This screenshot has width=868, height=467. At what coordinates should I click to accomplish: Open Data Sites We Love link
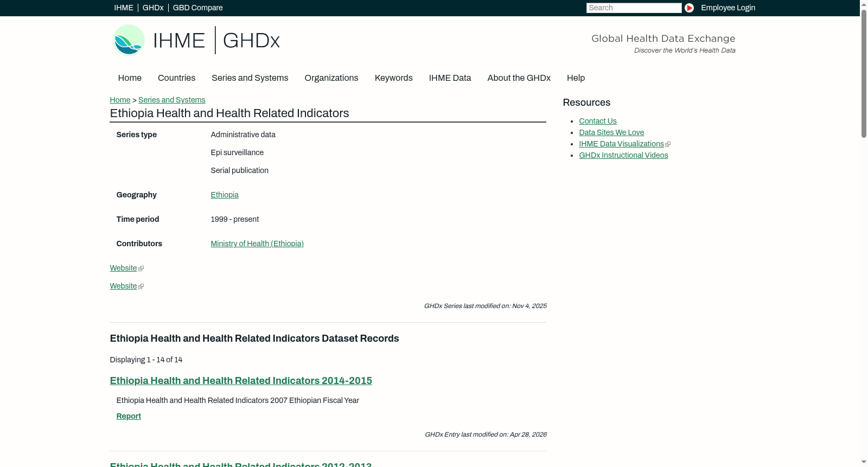[x=611, y=132]
